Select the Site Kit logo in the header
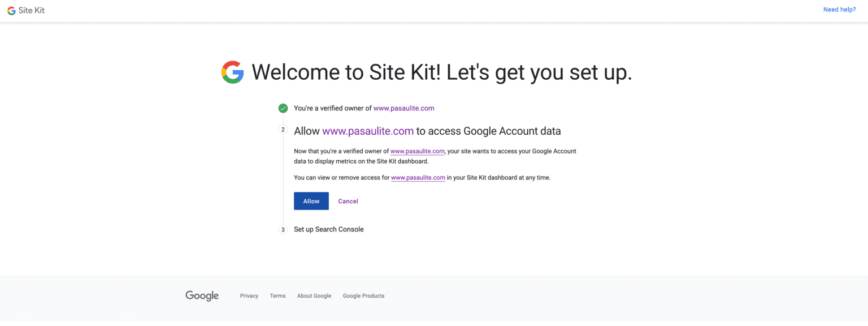 25,10
